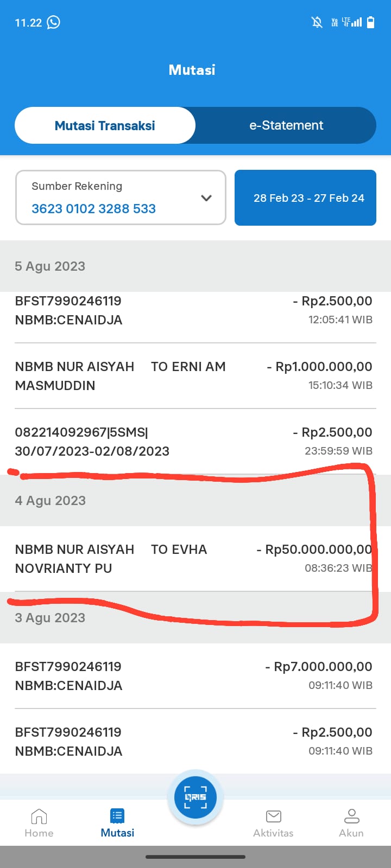Open the account number 3623 0102 3288 533 selector
This screenshot has width=391, height=868.
click(x=93, y=208)
